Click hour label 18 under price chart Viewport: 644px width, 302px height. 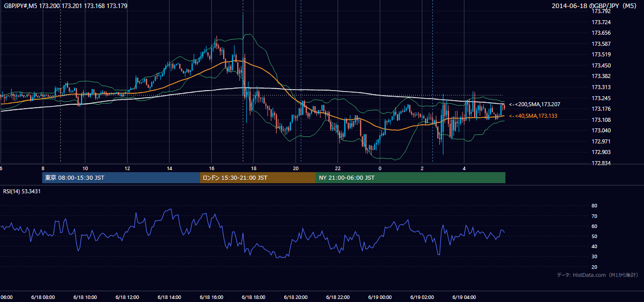(253, 169)
